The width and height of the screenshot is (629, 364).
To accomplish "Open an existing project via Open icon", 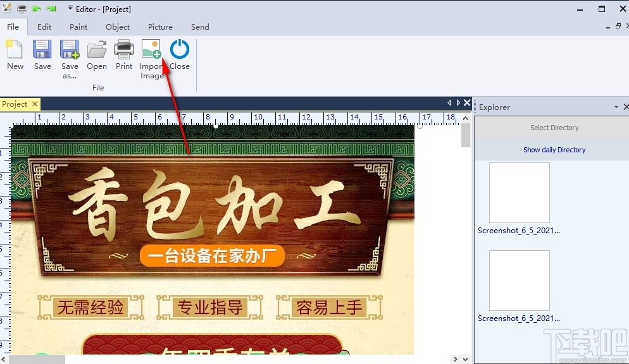I will click(x=96, y=56).
